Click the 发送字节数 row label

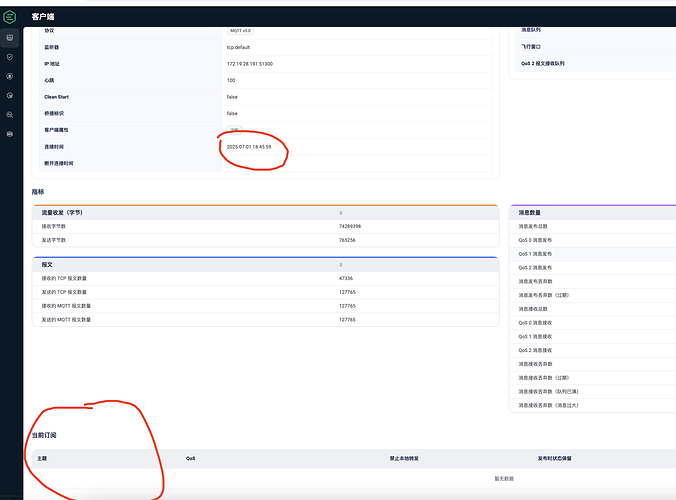[x=53, y=240]
